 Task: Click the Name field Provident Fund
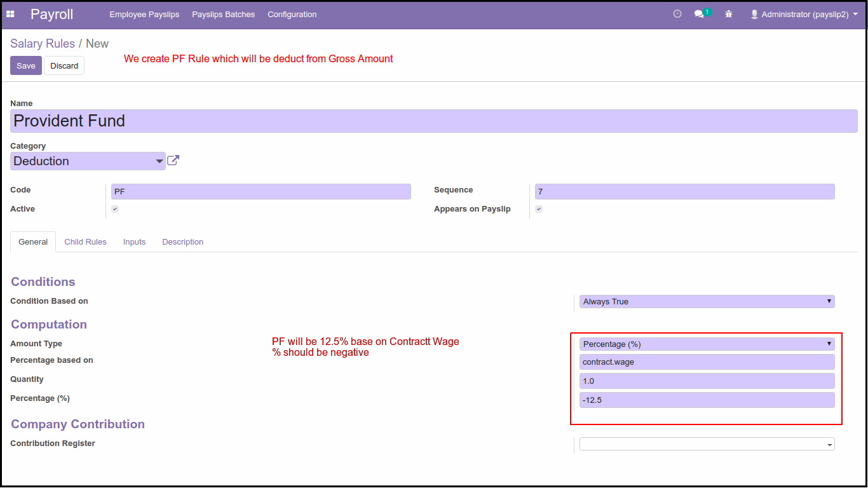434,121
